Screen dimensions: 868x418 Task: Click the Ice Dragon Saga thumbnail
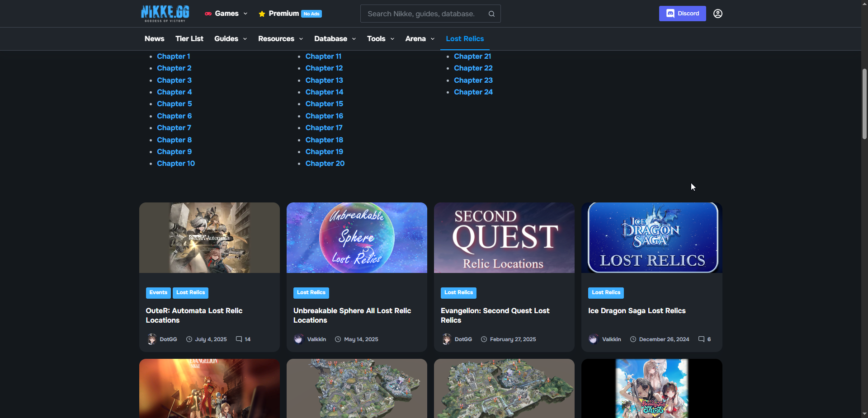tap(652, 238)
